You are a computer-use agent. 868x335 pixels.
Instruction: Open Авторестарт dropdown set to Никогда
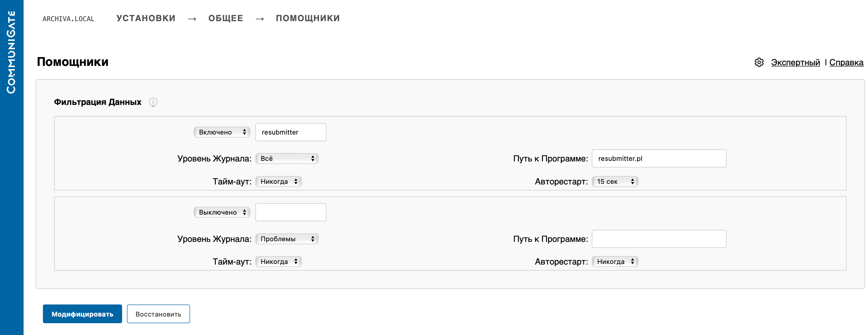(x=615, y=262)
